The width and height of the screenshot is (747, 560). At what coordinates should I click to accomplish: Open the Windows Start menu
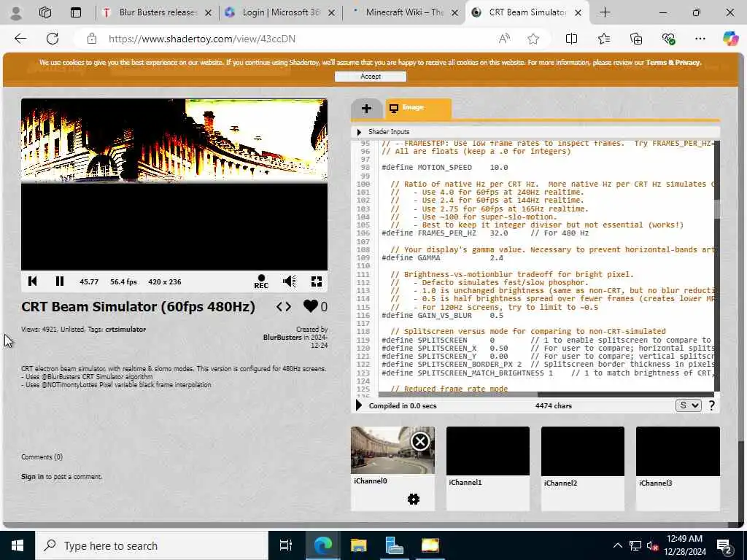(18, 545)
